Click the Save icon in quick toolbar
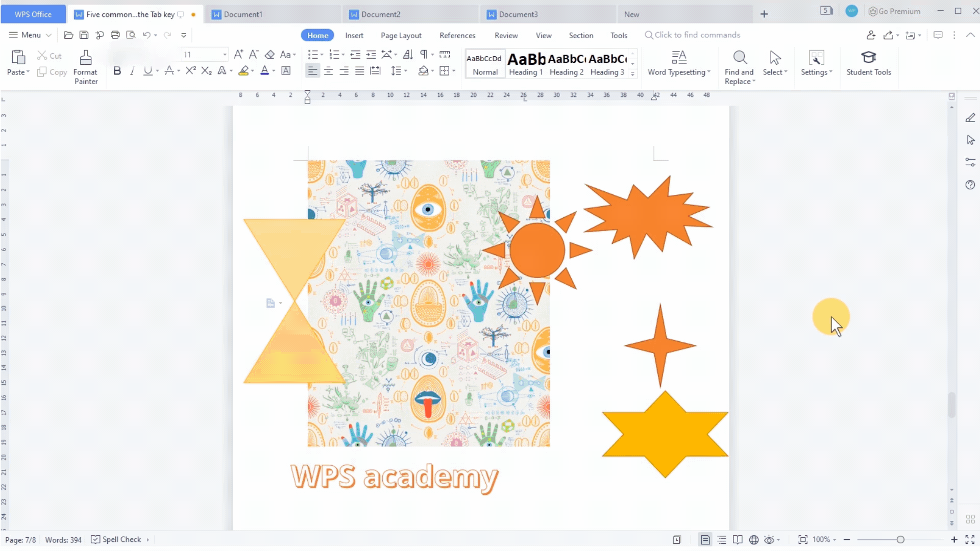 [84, 35]
